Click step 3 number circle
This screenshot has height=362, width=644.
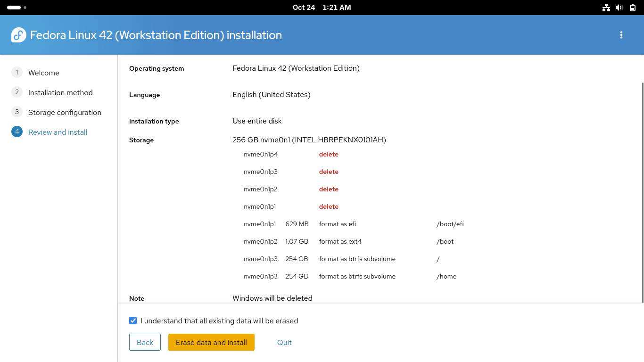point(17,112)
